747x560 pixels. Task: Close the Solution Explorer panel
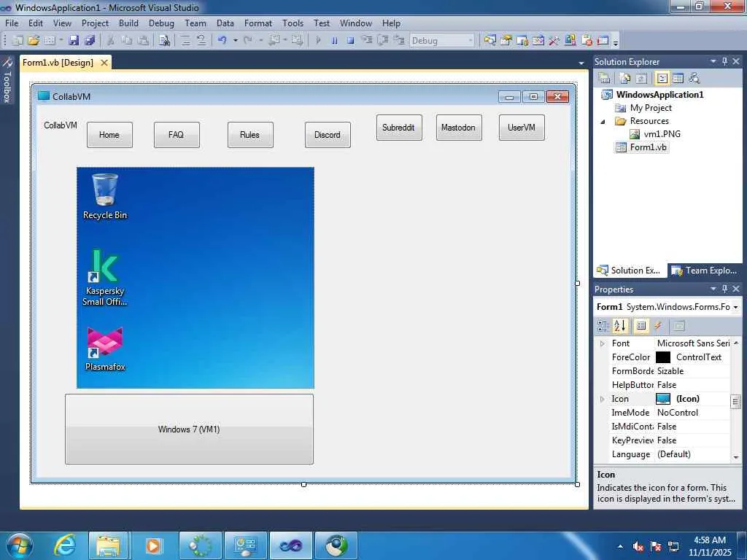click(737, 61)
